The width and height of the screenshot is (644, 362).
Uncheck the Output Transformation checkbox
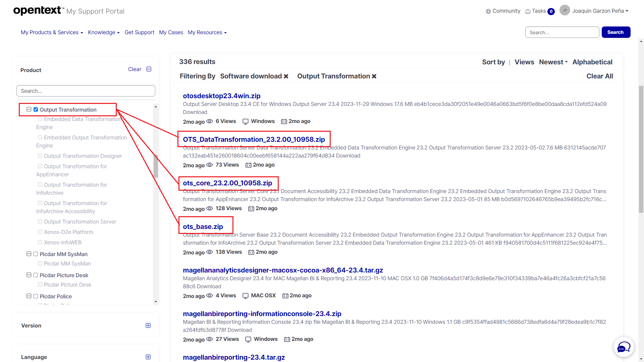pos(36,110)
